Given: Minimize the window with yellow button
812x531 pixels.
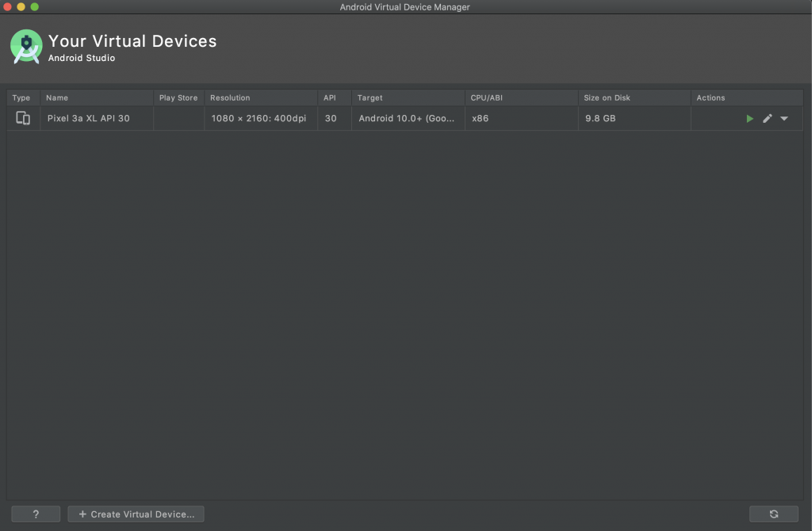Looking at the screenshot, I should tap(21, 6).
